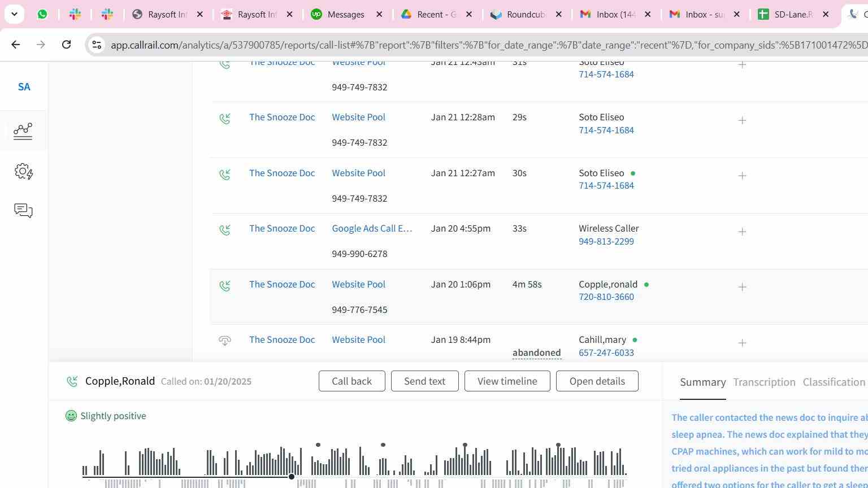
Task: Go back to the previous page
Action: [x=15, y=45]
